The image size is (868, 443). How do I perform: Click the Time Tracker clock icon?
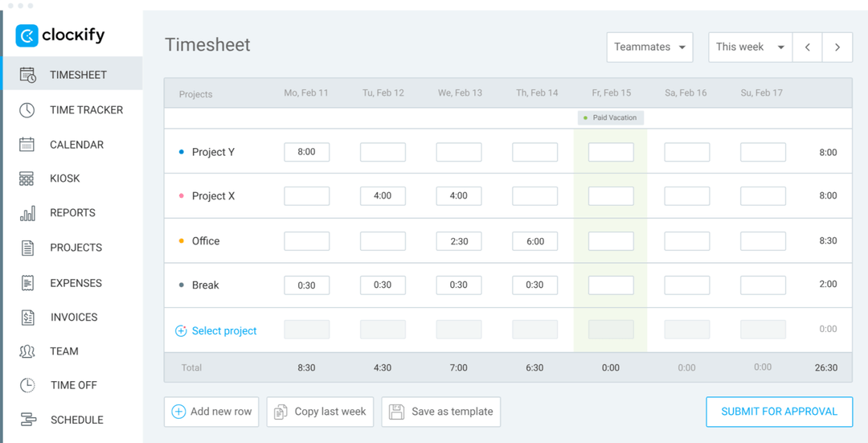point(27,109)
